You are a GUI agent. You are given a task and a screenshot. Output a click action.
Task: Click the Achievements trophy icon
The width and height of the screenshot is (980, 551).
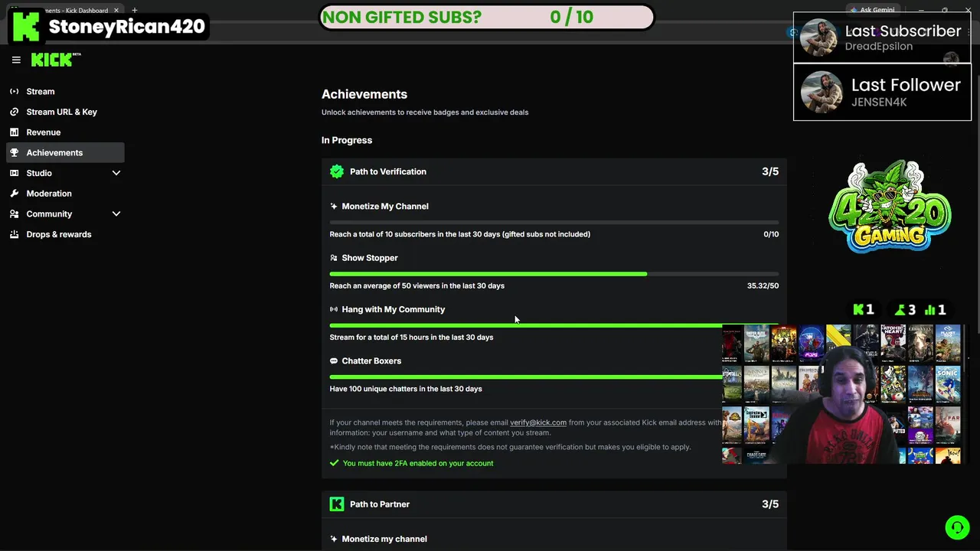14,152
